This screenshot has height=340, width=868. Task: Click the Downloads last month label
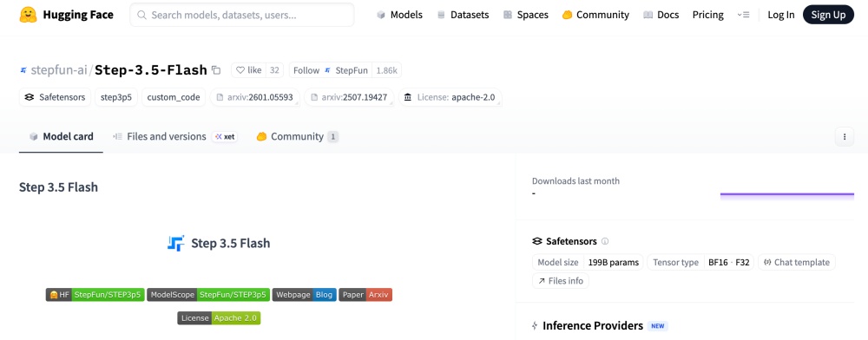tap(575, 180)
